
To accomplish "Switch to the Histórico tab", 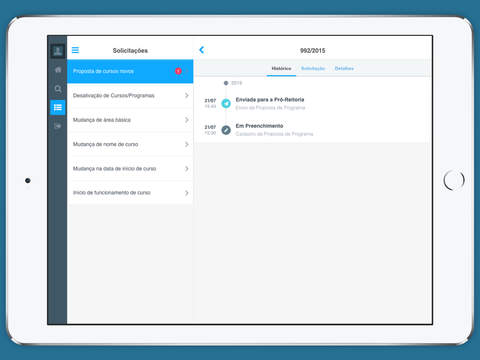I will [281, 68].
